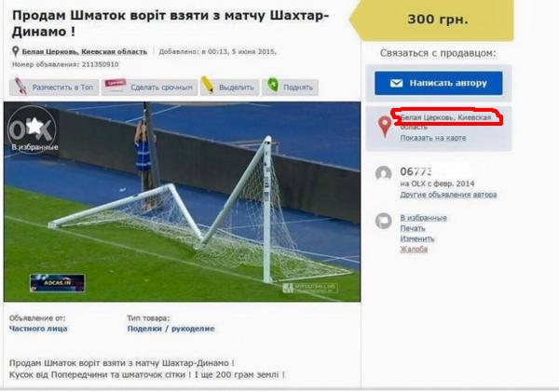Click the seller avatar icon

[384, 173]
